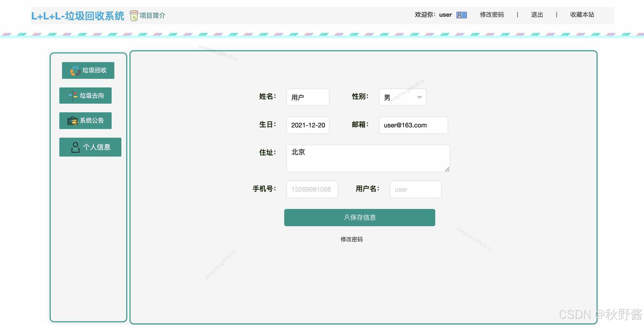644x325 pixels.
Task: Click the signpost icon beside 垃圾去向
Action: coord(73,96)
